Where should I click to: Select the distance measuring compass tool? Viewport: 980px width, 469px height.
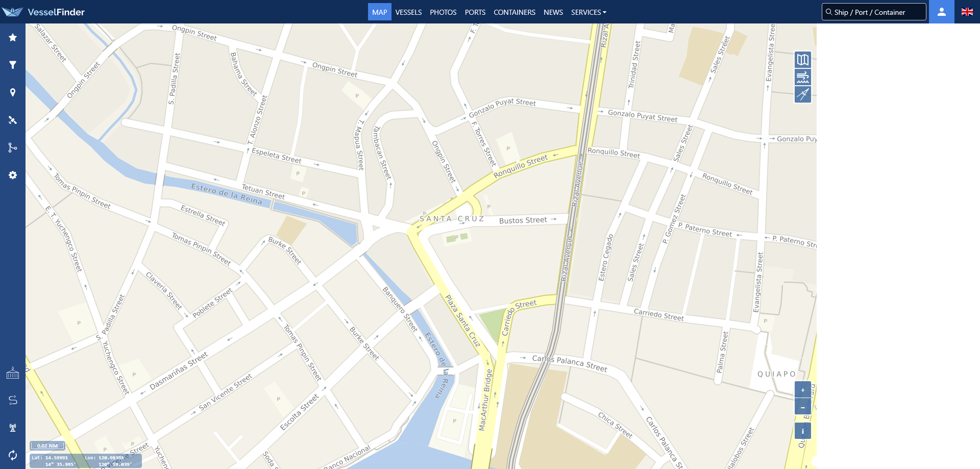[803, 94]
